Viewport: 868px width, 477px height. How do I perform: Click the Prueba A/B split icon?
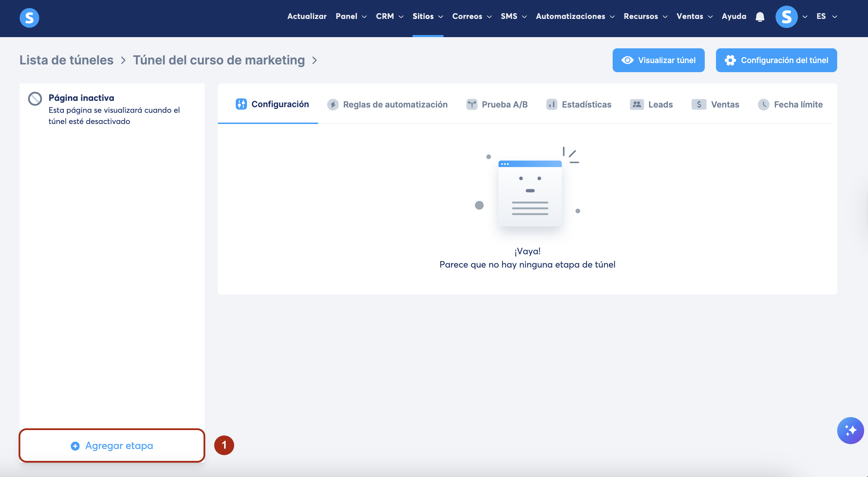point(472,104)
